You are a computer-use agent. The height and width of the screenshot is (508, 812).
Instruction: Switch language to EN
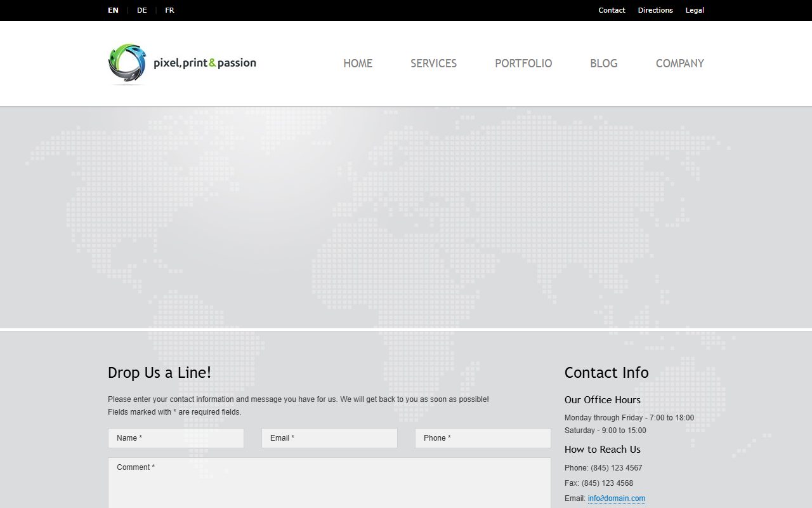(x=113, y=10)
